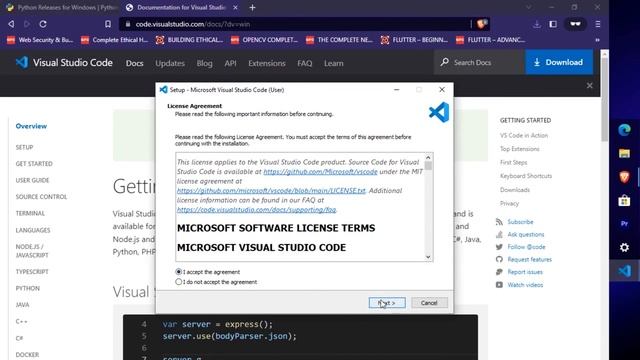
Task: Expand LANGUAGES section in sidebar
Action: [33, 230]
